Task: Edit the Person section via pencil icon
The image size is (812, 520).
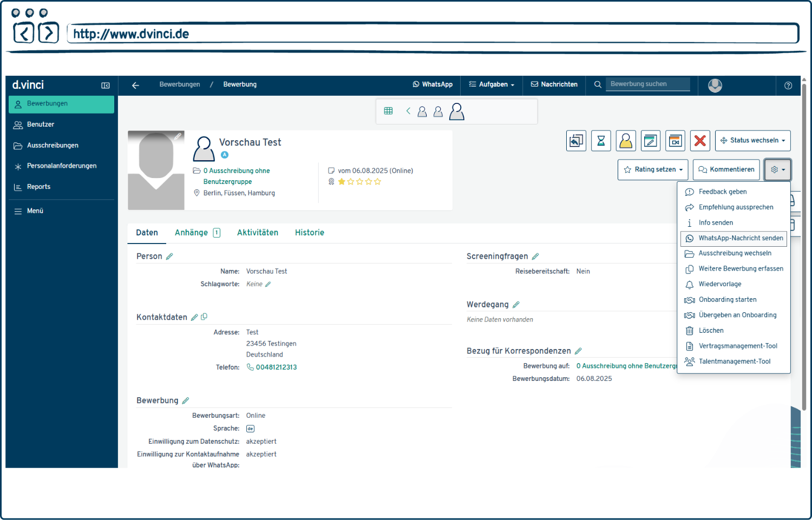Action: pos(169,256)
